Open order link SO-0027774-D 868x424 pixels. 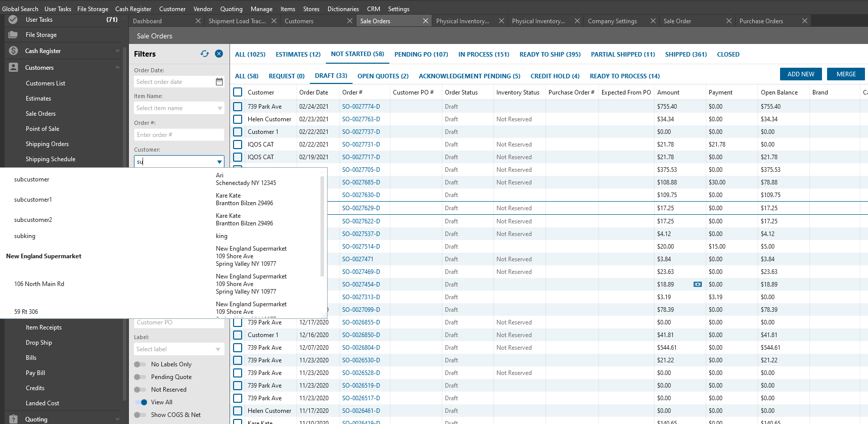[x=360, y=107]
